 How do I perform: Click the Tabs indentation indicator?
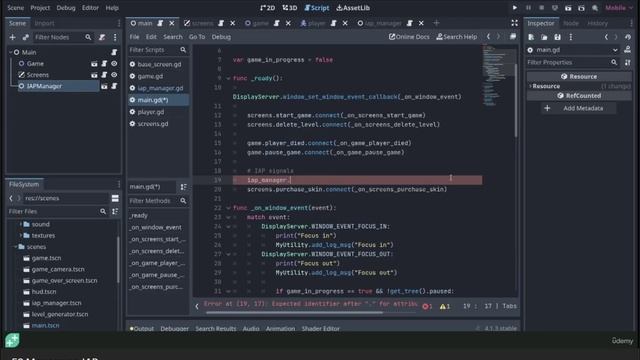[509, 306]
